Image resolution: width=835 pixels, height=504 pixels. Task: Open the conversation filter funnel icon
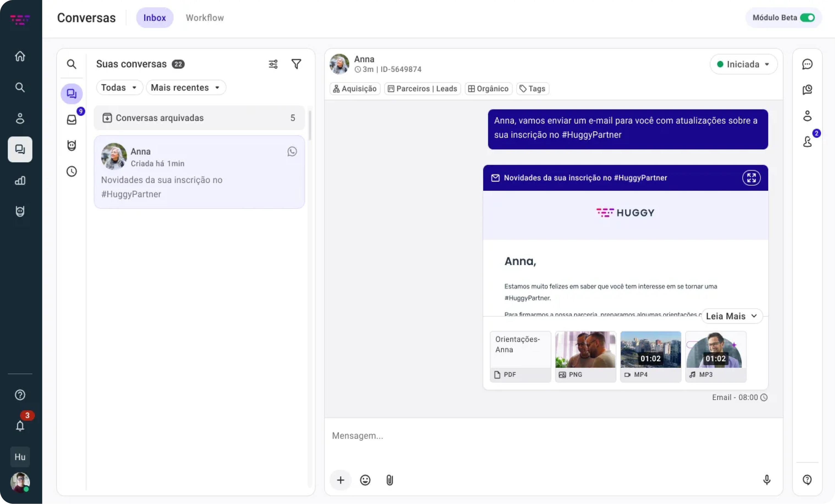tap(296, 64)
